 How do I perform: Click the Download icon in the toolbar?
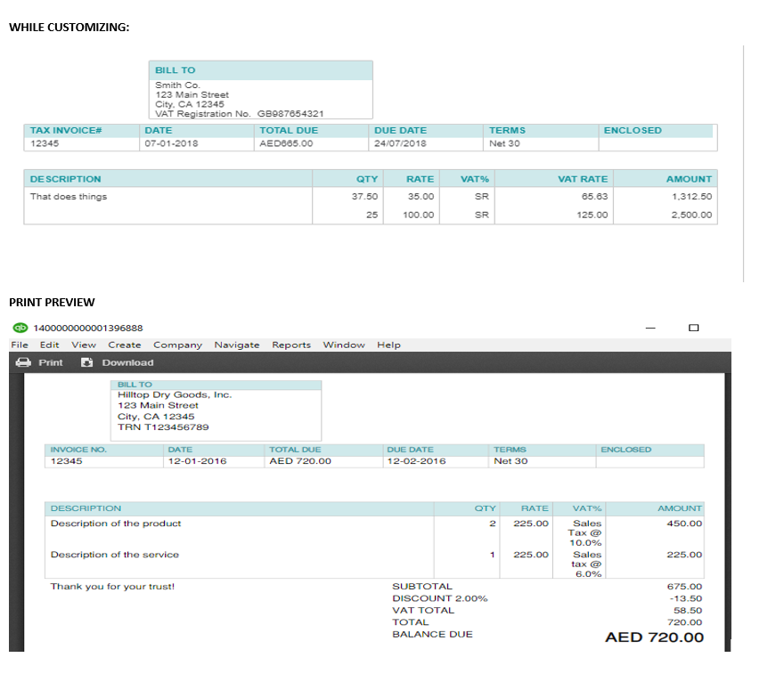click(87, 362)
